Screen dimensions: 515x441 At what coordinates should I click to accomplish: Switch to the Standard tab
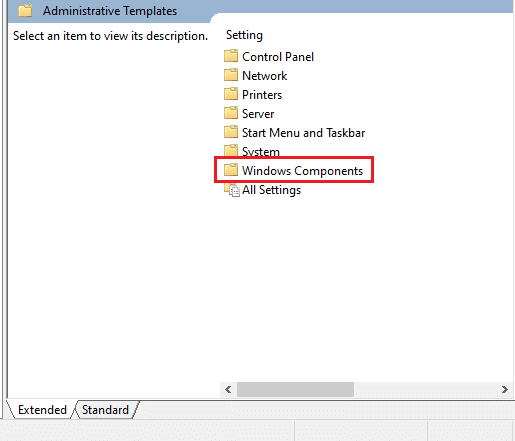(x=105, y=410)
